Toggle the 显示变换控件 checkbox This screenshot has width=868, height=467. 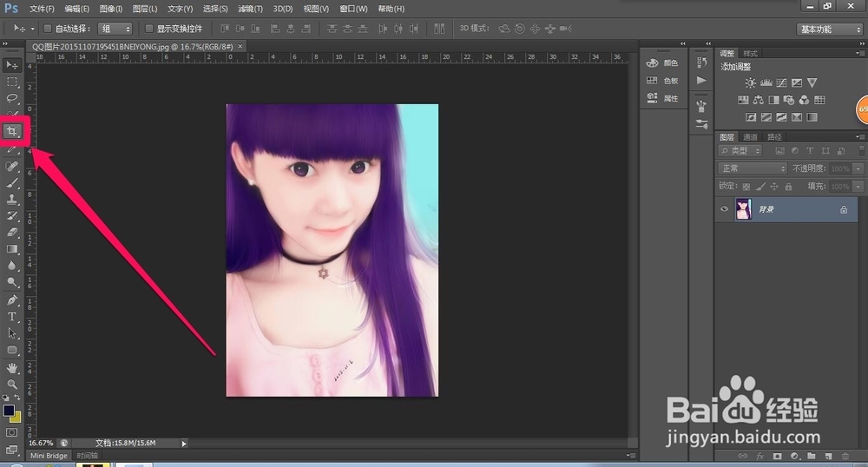(x=149, y=29)
